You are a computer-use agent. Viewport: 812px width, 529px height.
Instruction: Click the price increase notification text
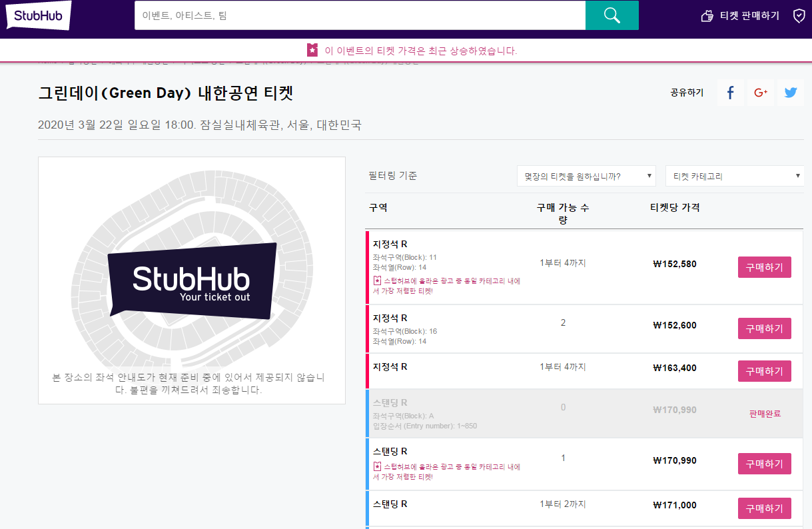click(421, 51)
